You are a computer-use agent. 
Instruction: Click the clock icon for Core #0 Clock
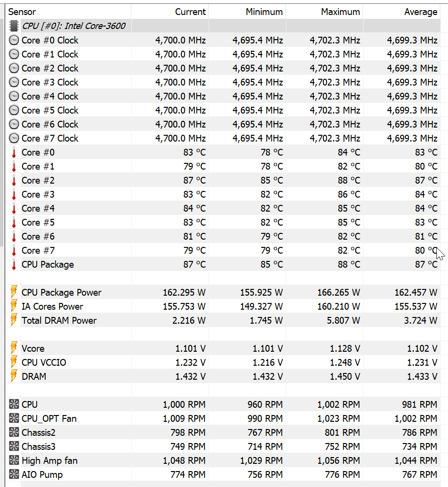[14, 40]
